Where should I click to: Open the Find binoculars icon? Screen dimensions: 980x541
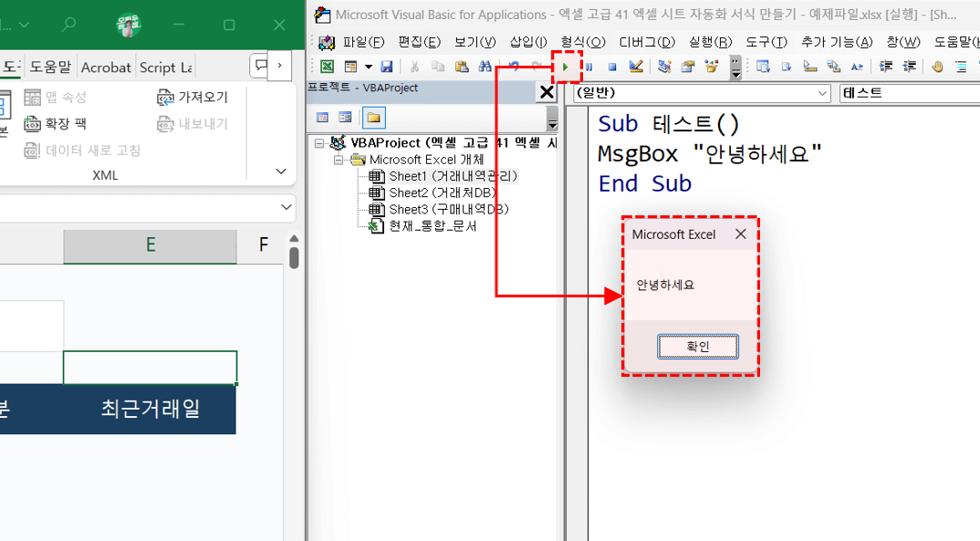485,67
